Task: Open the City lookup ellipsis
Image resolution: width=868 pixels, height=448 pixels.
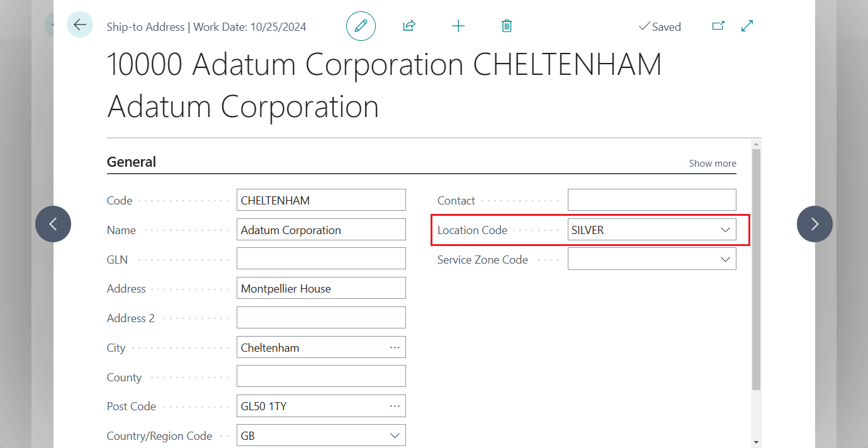Action: pos(395,347)
